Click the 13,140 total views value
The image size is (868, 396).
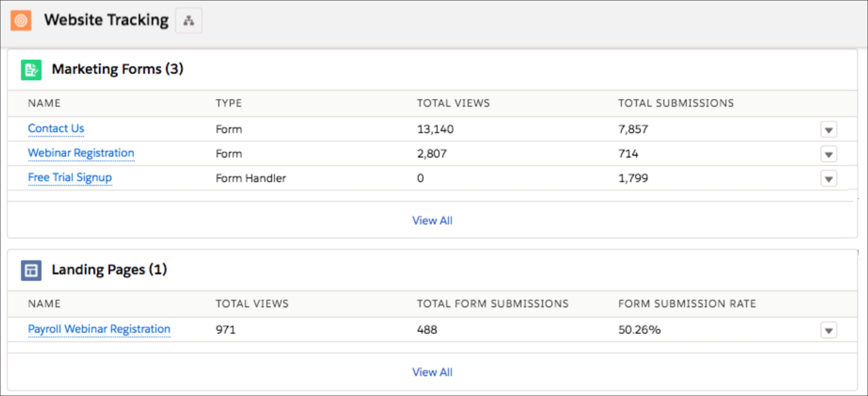pos(435,130)
